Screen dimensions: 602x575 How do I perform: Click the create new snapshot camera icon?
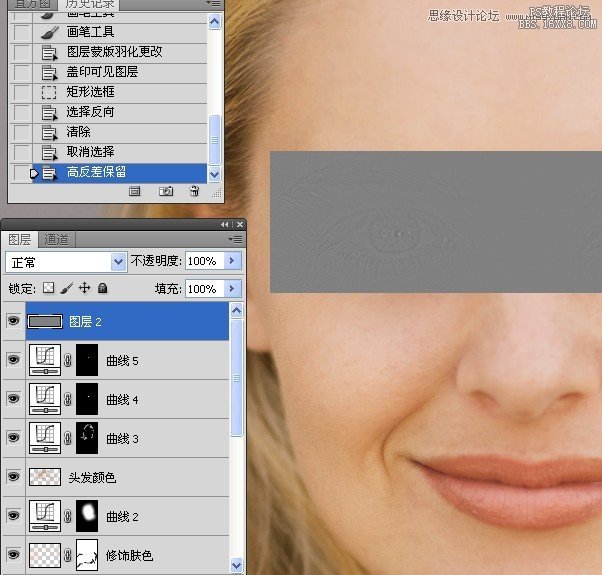166,191
